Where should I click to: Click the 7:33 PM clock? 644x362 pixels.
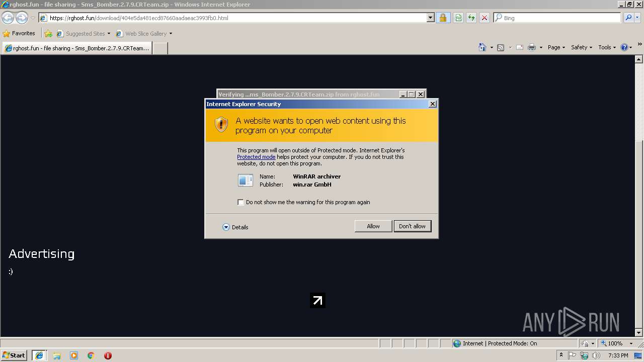[x=618, y=355]
